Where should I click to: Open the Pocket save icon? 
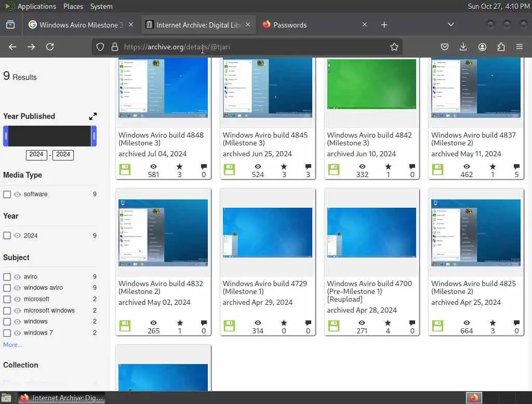[445, 47]
